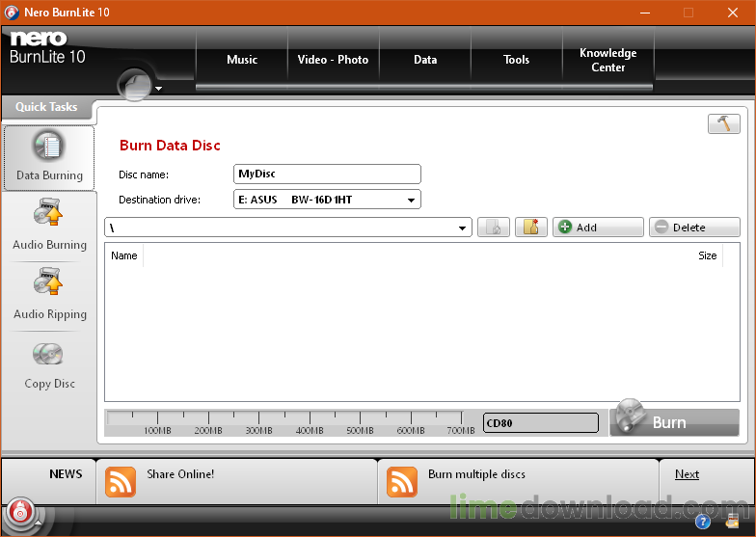Click the Add button

coord(598,228)
